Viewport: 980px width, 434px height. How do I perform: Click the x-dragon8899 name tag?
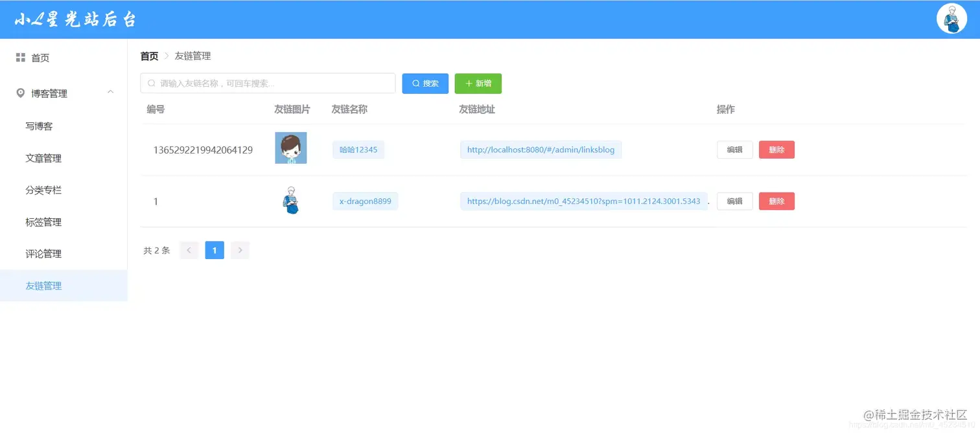coord(366,201)
